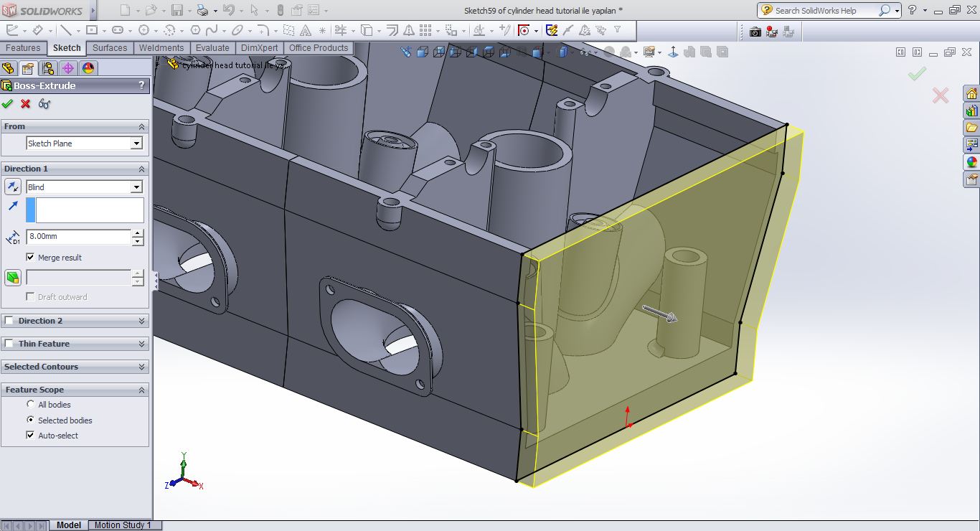Switch to Motion Study 1 tab
Viewport: 980px width, 531px height.
coord(123,525)
